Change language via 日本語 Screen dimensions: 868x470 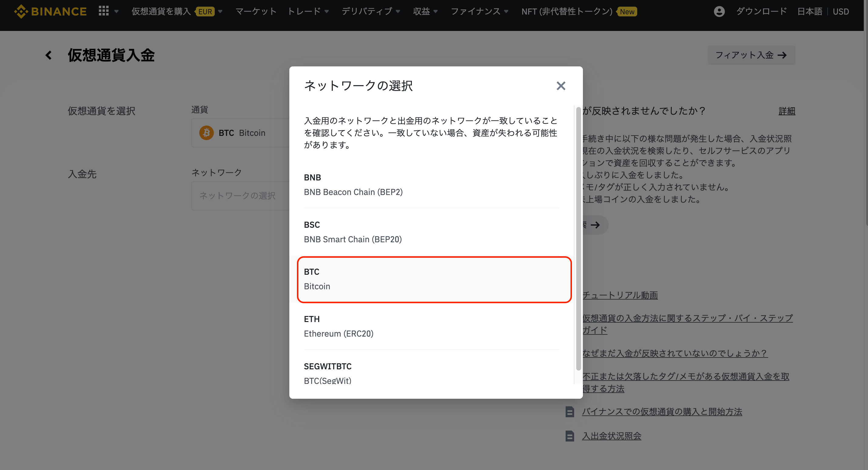(810, 12)
